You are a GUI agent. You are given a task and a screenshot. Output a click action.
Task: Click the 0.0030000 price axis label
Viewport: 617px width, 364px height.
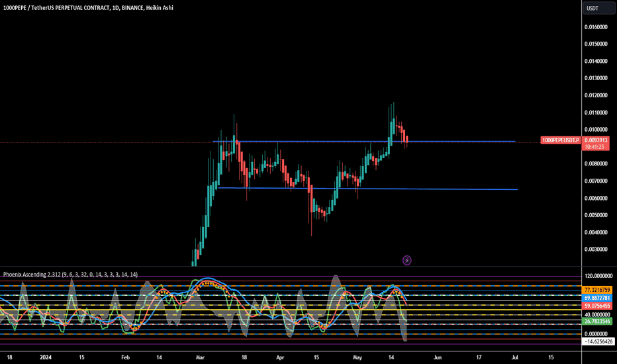click(x=596, y=249)
